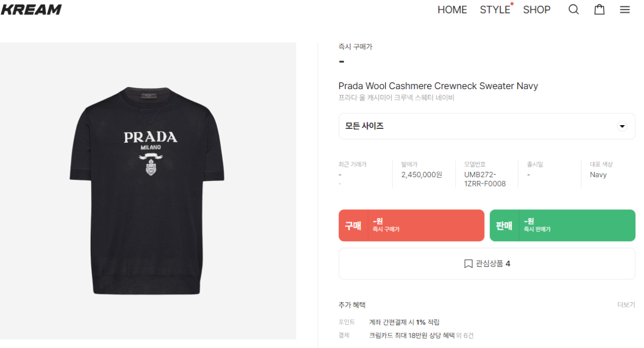Click the search magnifier icon

pos(574,10)
